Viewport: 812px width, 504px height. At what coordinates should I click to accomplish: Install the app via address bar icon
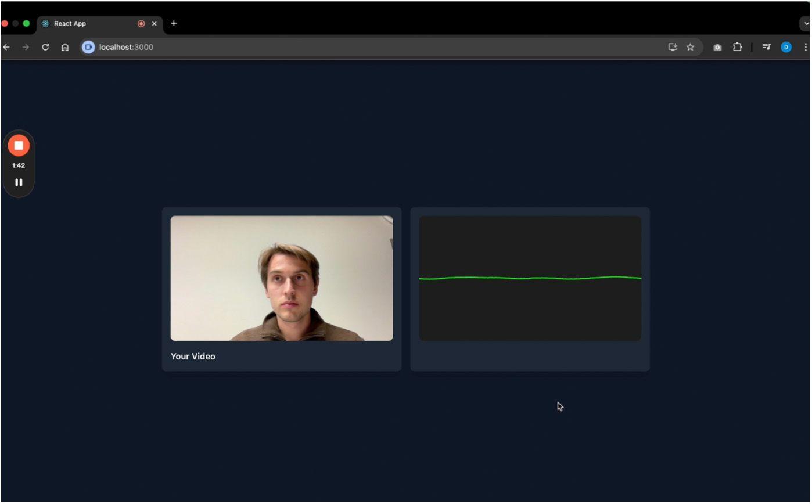pyautogui.click(x=673, y=47)
